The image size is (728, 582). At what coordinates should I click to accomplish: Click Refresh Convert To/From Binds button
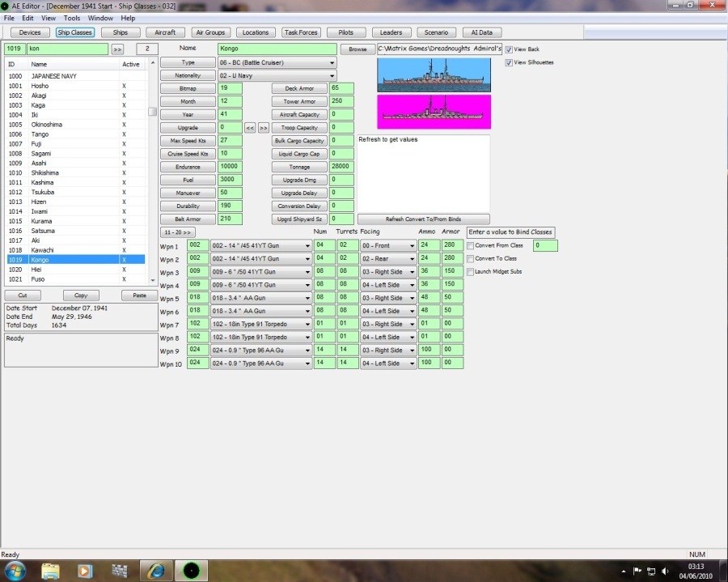point(423,219)
